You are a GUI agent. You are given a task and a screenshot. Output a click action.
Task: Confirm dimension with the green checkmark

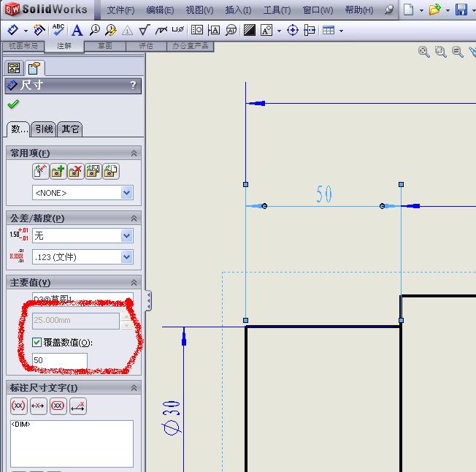pos(13,104)
